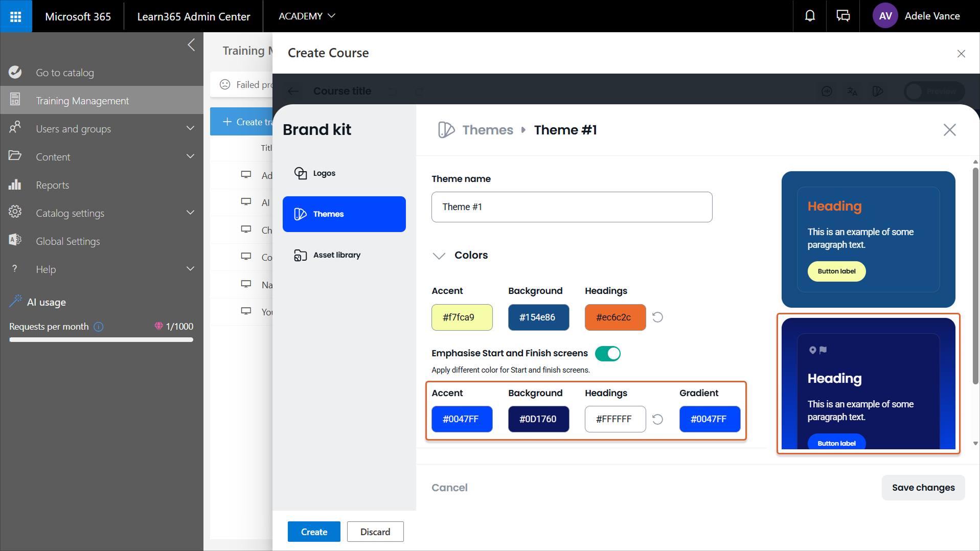Click into the Theme name field

(x=572, y=207)
